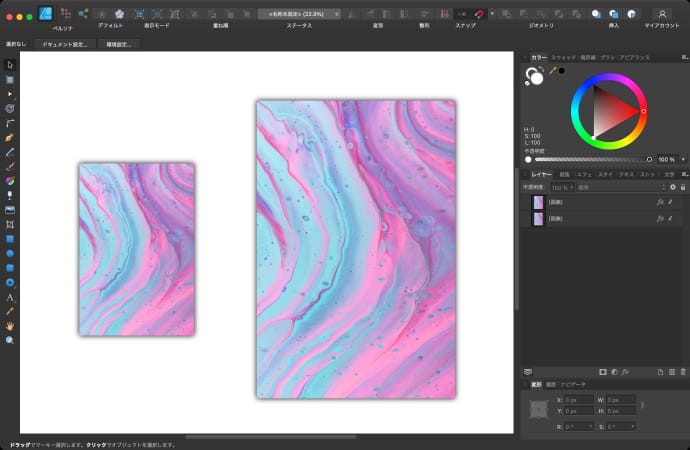Open the document zoom title dropdown
The image size is (690, 450).
point(299,14)
